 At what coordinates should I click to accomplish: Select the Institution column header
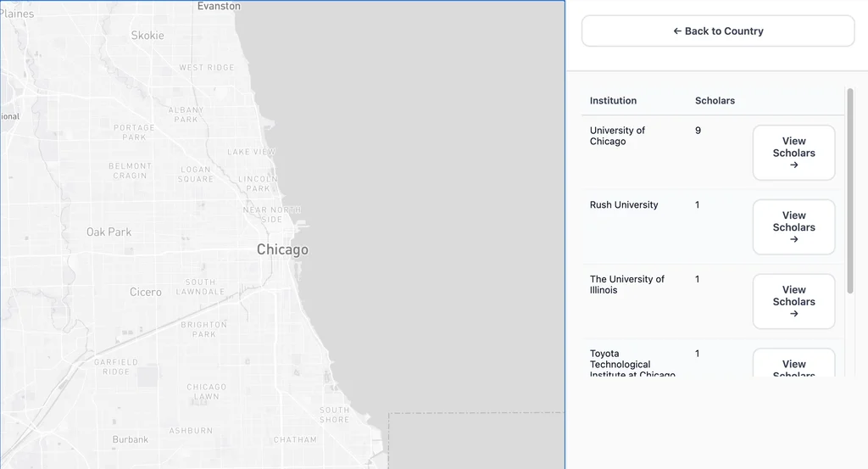(613, 100)
